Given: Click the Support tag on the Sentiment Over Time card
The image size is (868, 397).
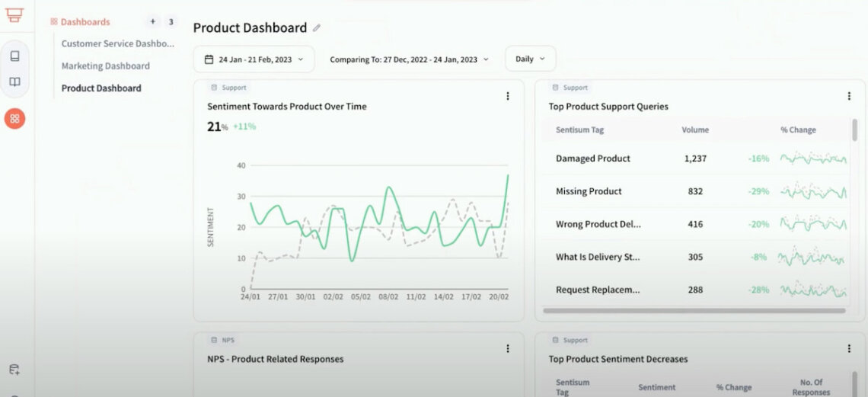Looking at the screenshot, I should point(229,88).
